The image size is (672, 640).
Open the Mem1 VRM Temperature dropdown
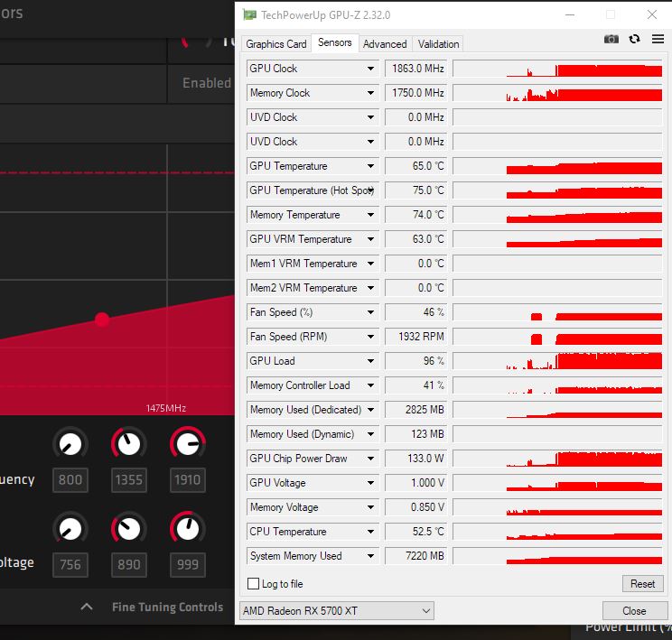coord(370,264)
